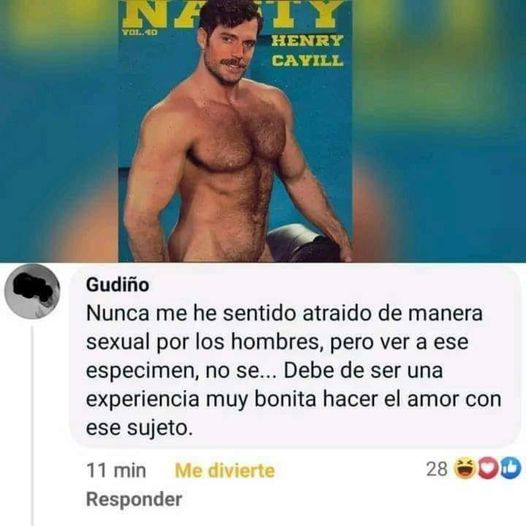Viewport: 526px width, 526px height.
Task: Click the closing words ese sujeto
Action: [x=140, y=428]
